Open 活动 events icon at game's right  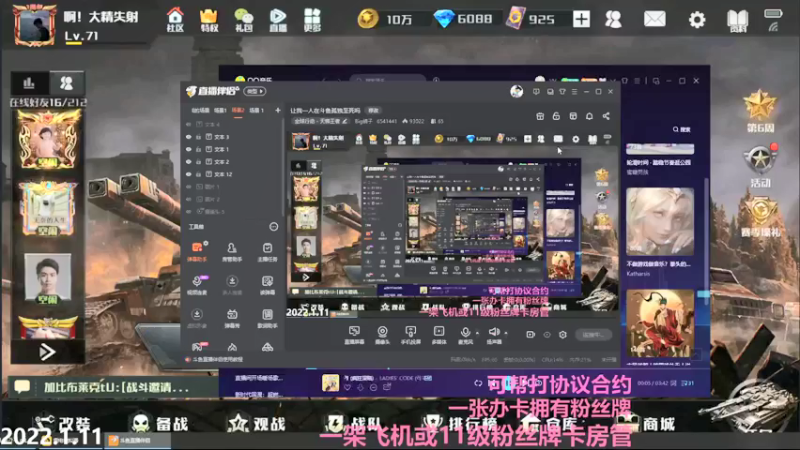pos(760,166)
